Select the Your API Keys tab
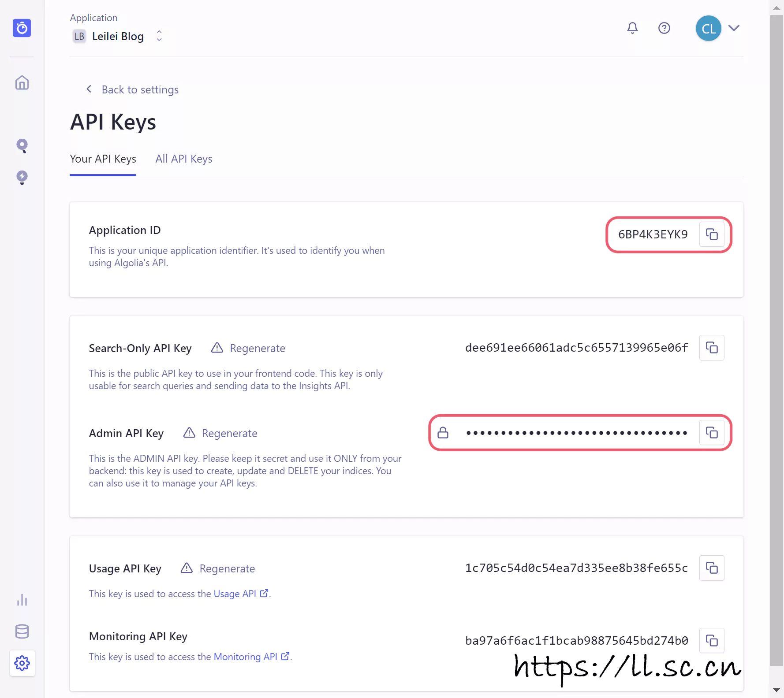The width and height of the screenshot is (784, 698). (x=103, y=159)
